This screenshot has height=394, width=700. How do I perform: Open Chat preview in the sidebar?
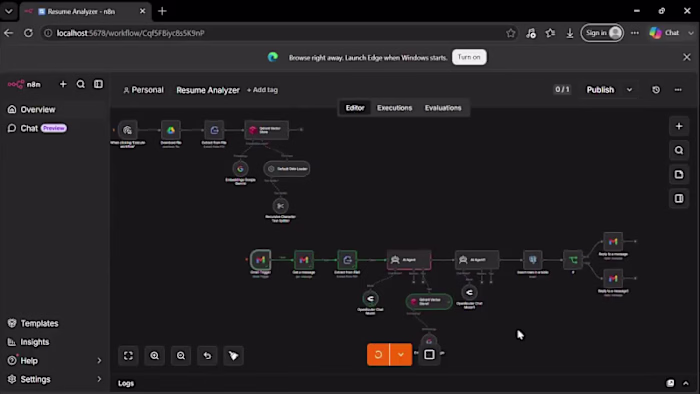click(x=55, y=128)
